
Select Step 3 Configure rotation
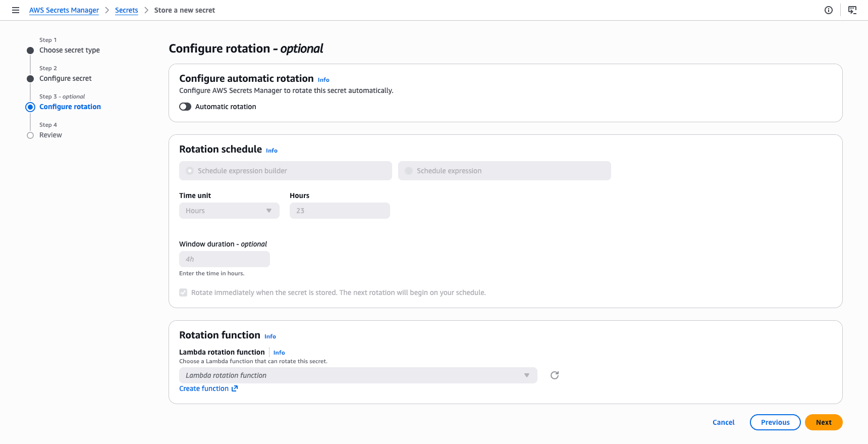pyautogui.click(x=70, y=107)
